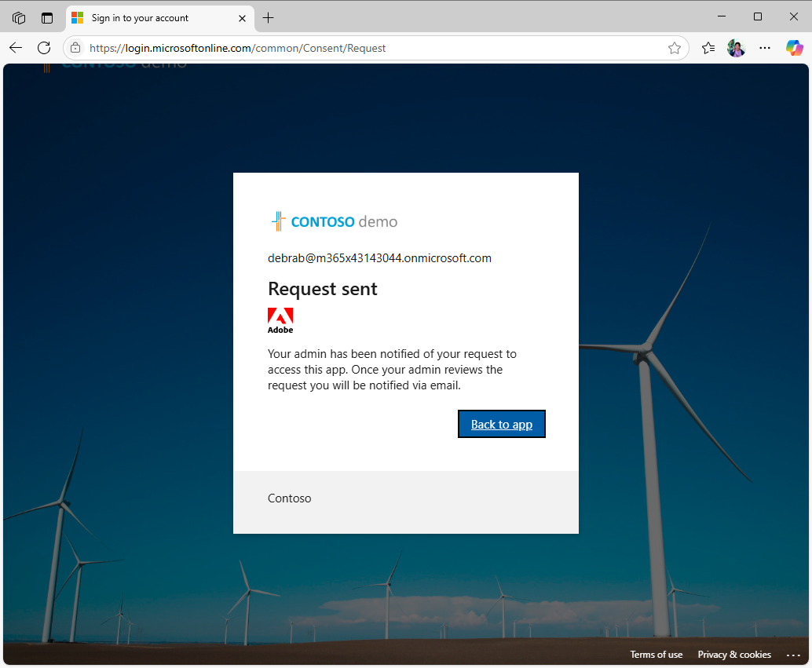
Task: Open a new tab with the plus button
Action: tap(269, 18)
